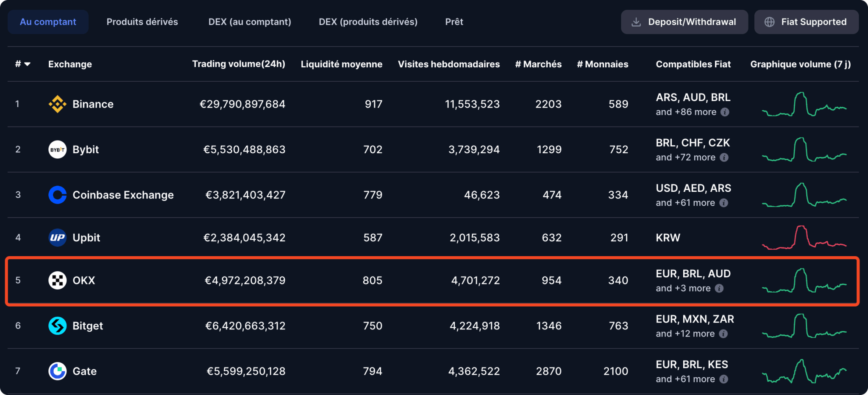Click the Deposit/Withdrawal button
868x395 pixels.
coord(684,22)
